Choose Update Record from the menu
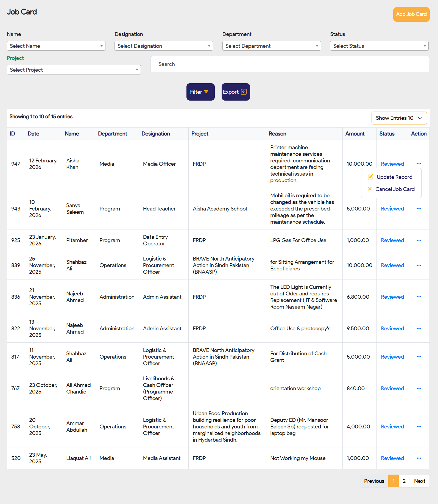The height and width of the screenshot is (504, 438). pyautogui.click(x=394, y=177)
